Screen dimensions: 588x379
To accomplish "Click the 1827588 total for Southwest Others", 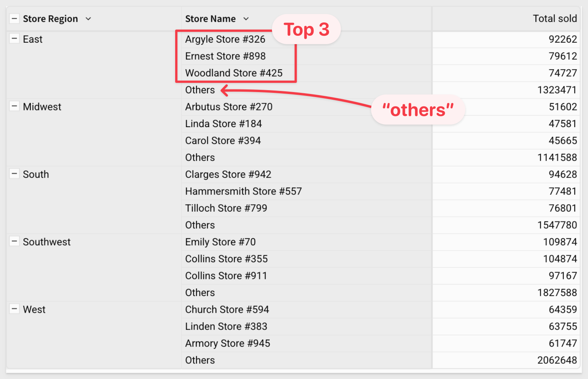I will pos(557,293).
